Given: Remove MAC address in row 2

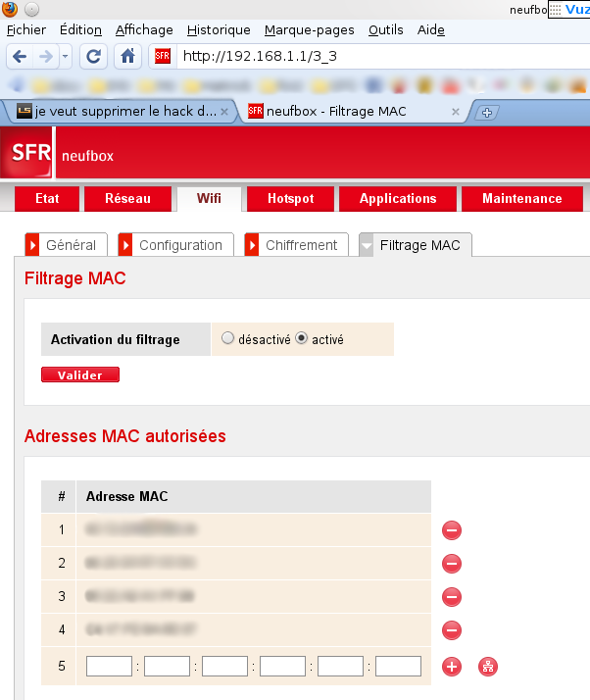Looking at the screenshot, I should 452,564.
